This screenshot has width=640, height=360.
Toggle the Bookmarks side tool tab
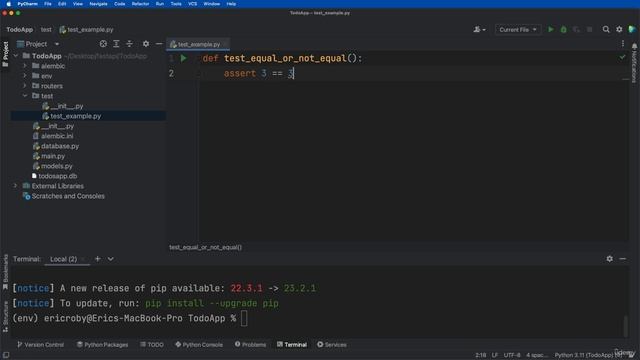[x=5, y=272]
